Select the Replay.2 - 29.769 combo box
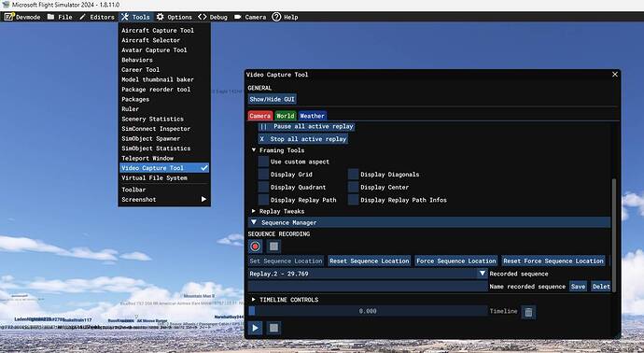 tap(368, 274)
